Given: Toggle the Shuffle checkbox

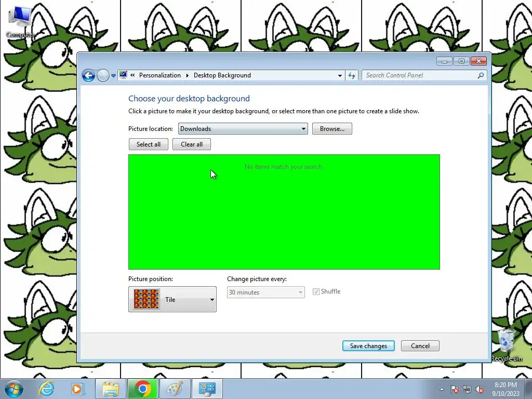Looking at the screenshot, I should point(316,292).
